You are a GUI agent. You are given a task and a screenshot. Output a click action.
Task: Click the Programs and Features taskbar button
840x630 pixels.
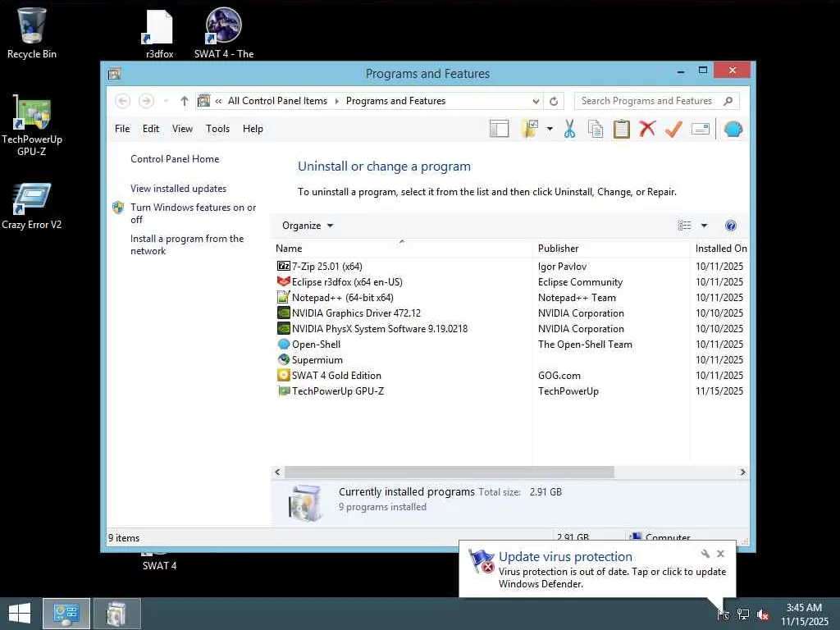click(117, 614)
